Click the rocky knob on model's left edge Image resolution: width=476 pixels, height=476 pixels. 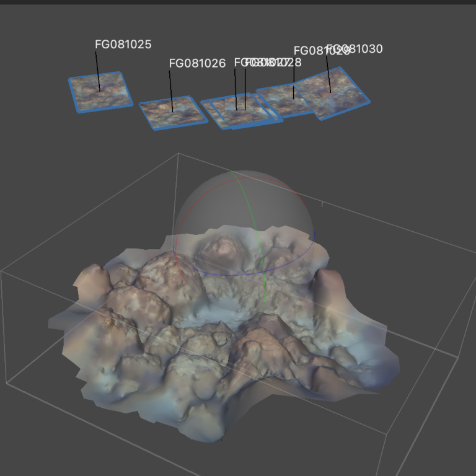click(x=88, y=278)
